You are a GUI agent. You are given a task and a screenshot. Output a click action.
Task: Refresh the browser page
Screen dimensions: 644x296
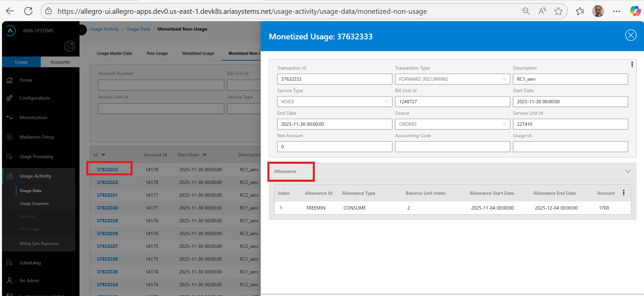28,11
